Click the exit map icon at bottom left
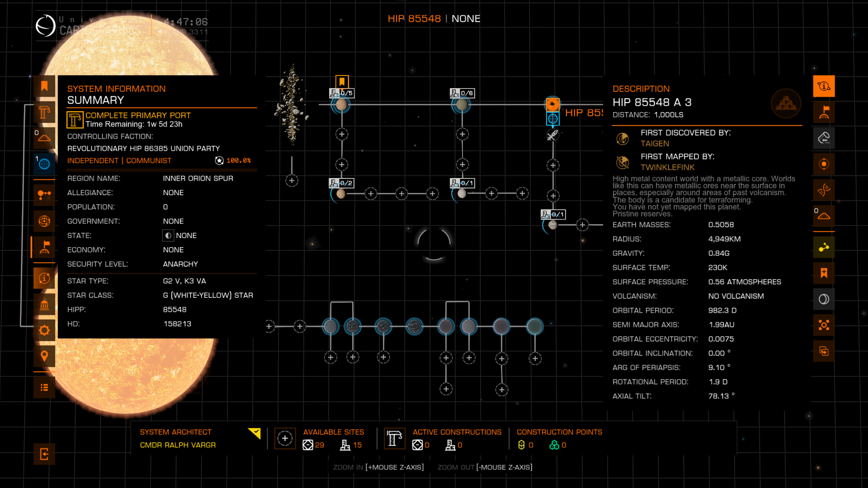 [44, 454]
